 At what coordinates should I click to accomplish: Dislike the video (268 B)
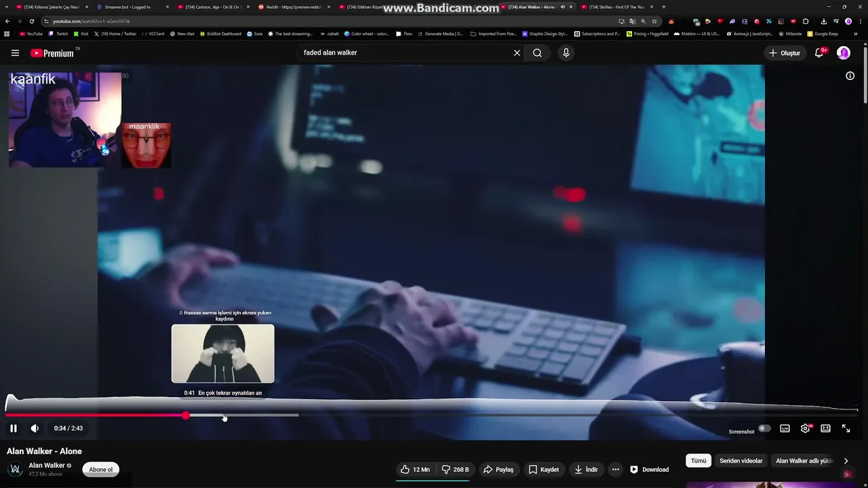click(x=455, y=469)
